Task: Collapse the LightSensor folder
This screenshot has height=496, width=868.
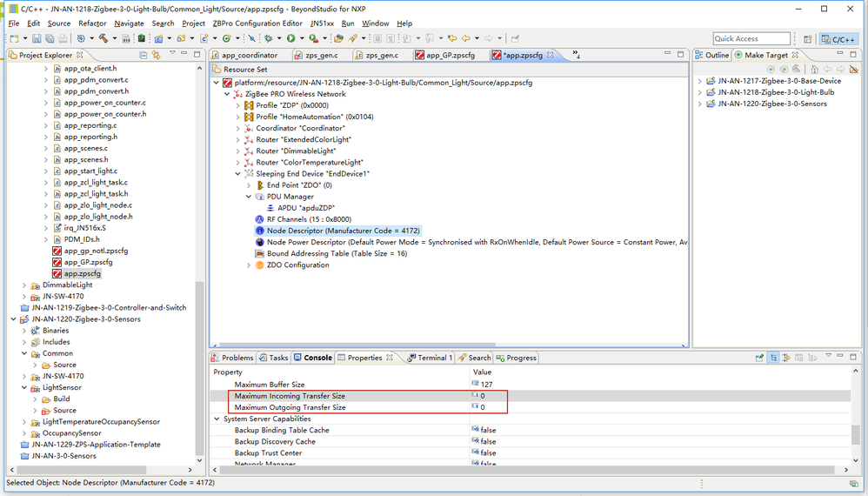Action: 24,387
